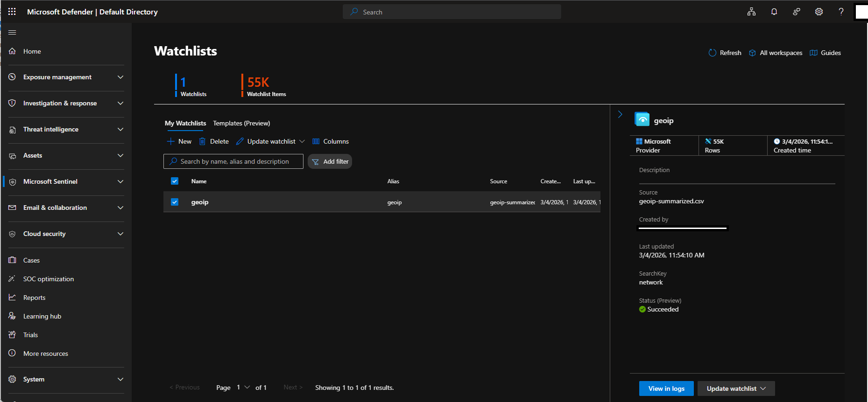The width and height of the screenshot is (868, 402).
Task: Expand Exposure management chevron
Action: (120, 77)
